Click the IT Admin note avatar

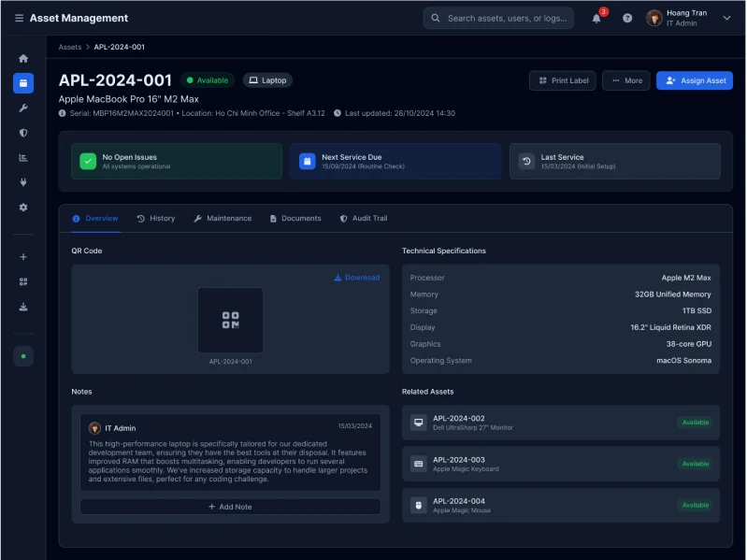point(94,428)
